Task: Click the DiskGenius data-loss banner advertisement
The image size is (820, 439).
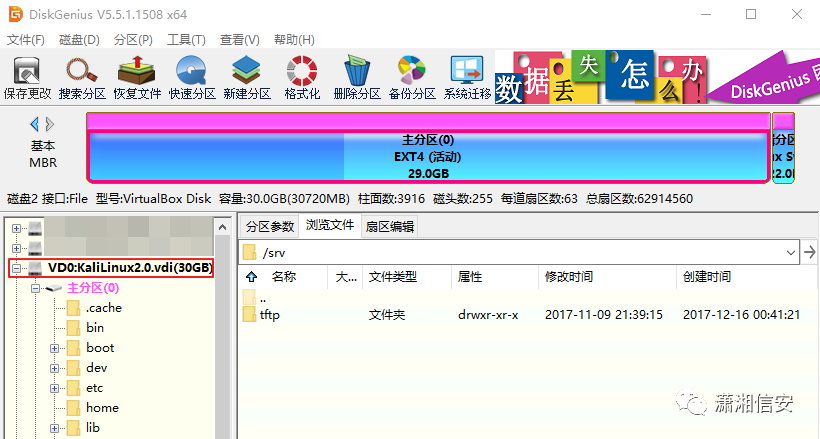Action: pos(657,77)
